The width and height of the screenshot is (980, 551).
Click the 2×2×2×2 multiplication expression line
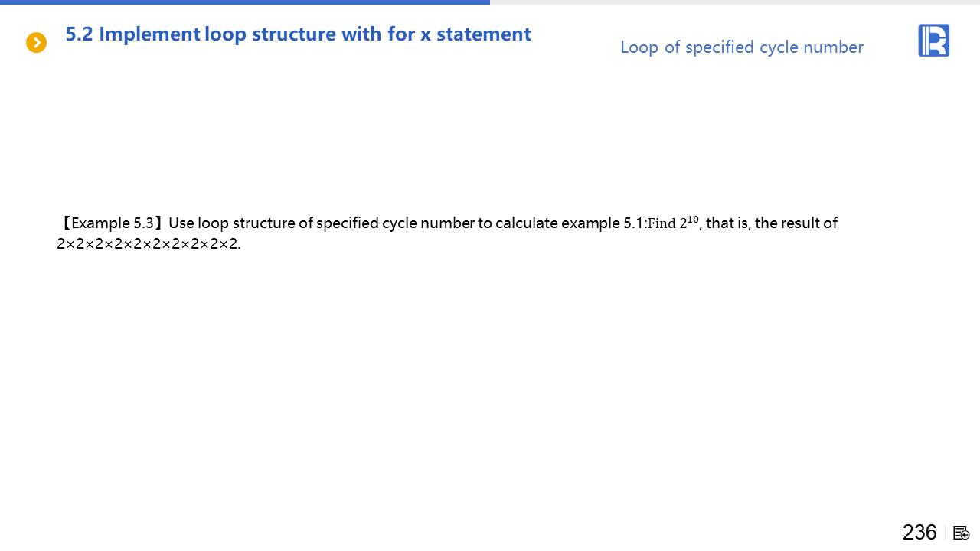coord(149,244)
